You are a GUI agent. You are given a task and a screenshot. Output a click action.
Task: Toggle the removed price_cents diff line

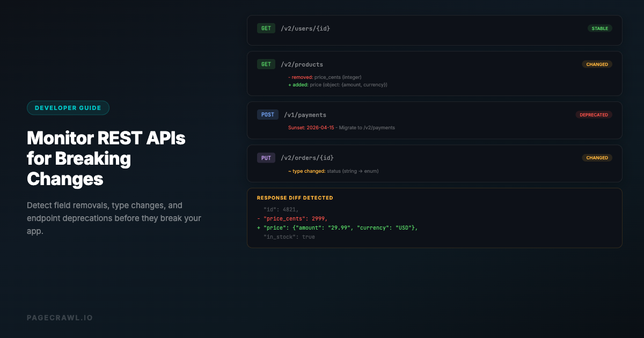(x=325, y=77)
